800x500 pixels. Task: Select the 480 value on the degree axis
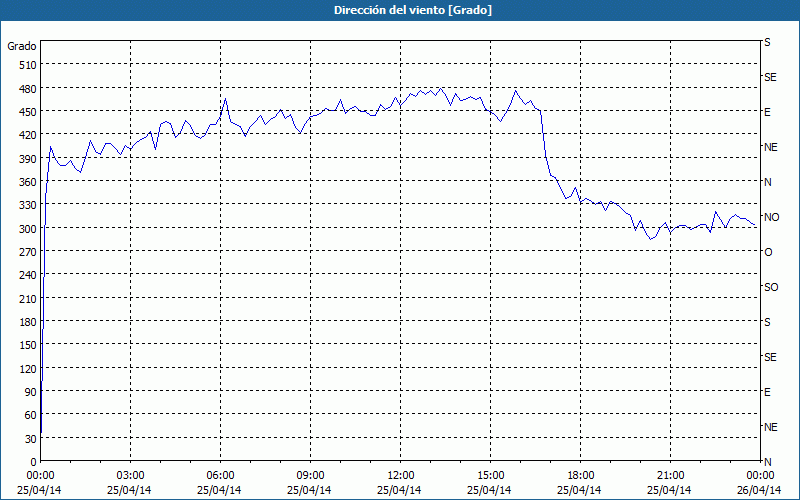(28, 88)
